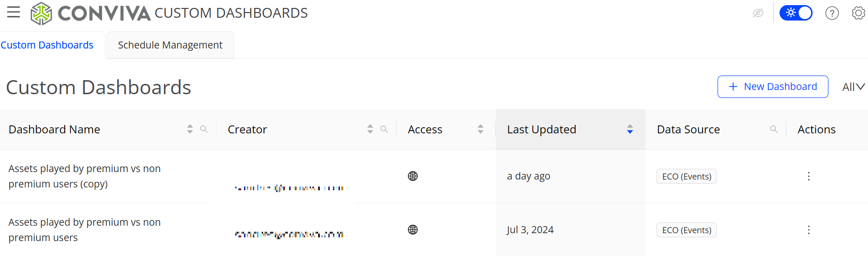Sort by Last Updated column

click(630, 129)
